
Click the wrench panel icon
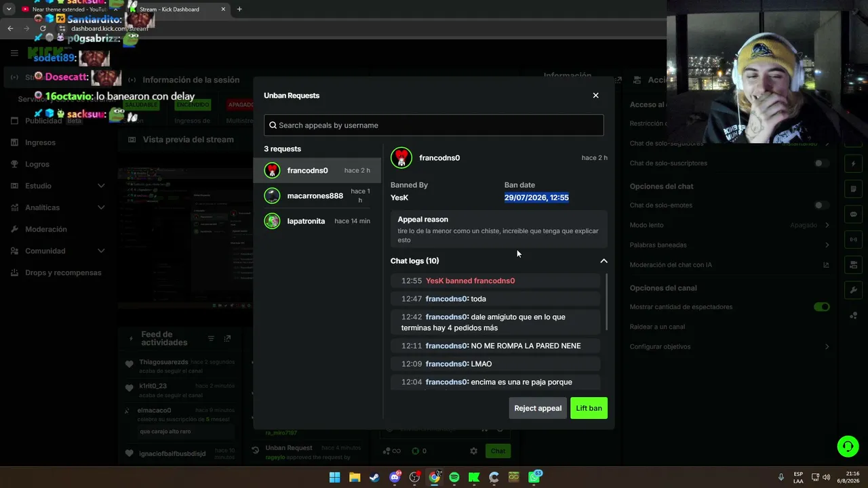[x=854, y=290]
